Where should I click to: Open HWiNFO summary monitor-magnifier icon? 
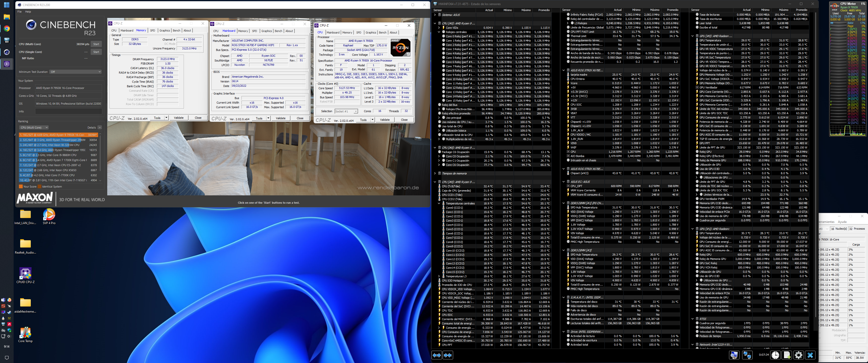click(x=734, y=355)
